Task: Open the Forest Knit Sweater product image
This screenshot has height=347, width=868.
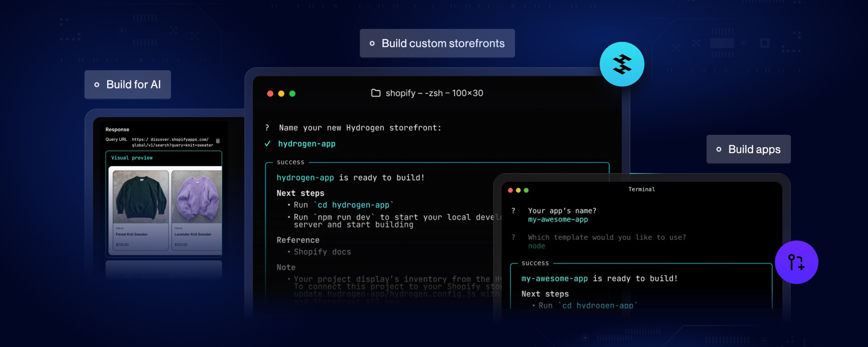Action: click(141, 197)
